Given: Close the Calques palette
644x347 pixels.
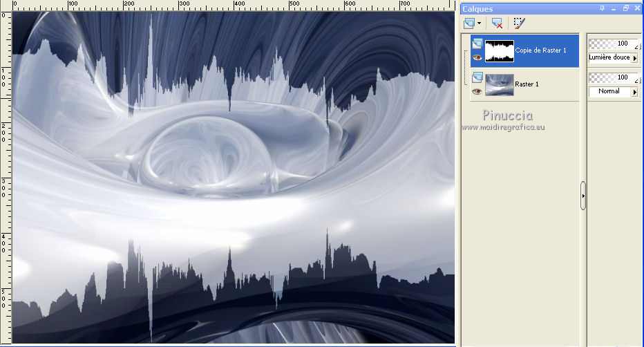Looking at the screenshot, I should click(x=637, y=8).
